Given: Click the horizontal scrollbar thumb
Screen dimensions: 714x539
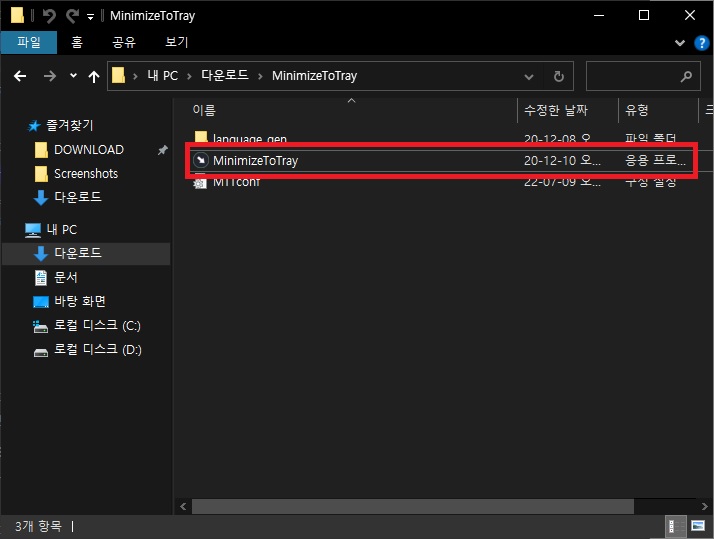Looking at the screenshot, I should click(x=413, y=506).
